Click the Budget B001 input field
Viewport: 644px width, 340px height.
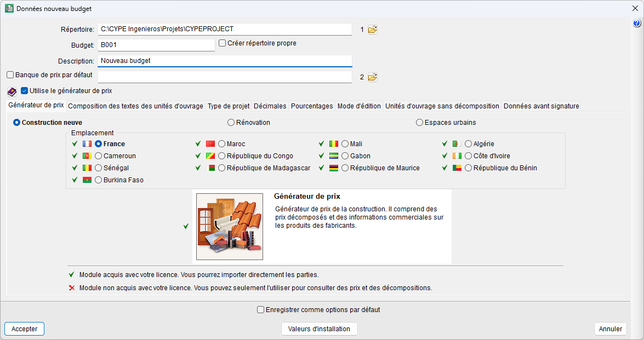[156, 45]
